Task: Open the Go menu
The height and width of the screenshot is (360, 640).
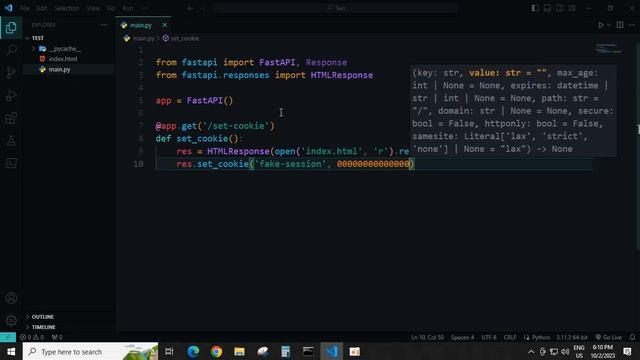Action: [x=111, y=8]
